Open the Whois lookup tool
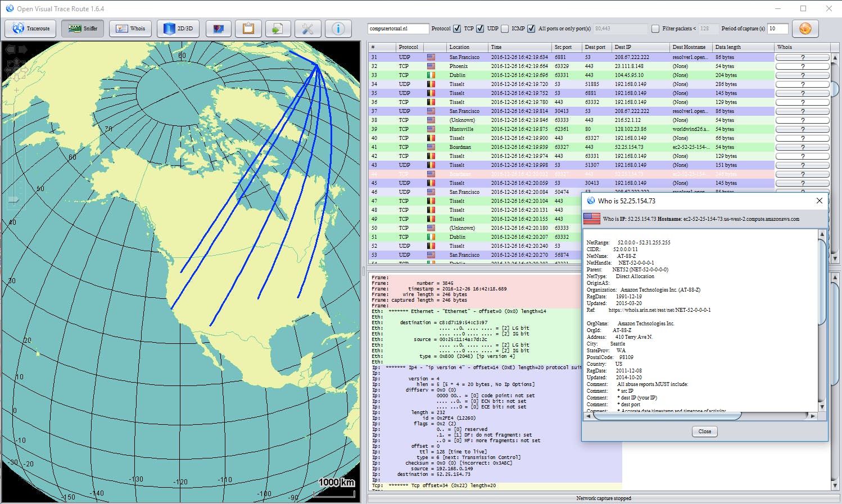842x504 pixels. pos(130,29)
